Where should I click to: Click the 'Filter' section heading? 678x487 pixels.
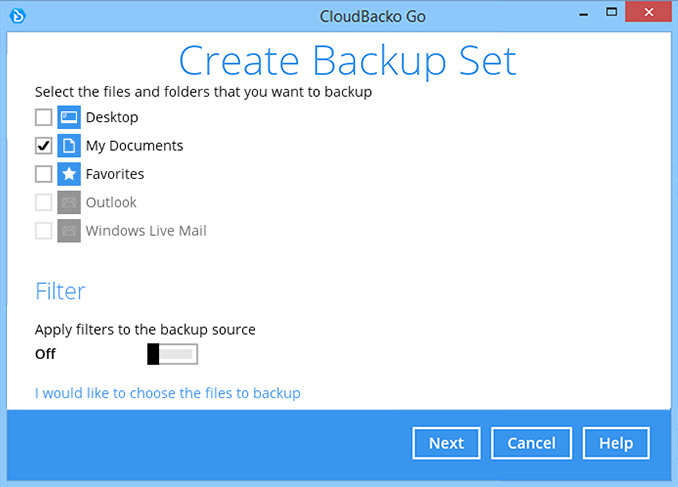click(60, 291)
